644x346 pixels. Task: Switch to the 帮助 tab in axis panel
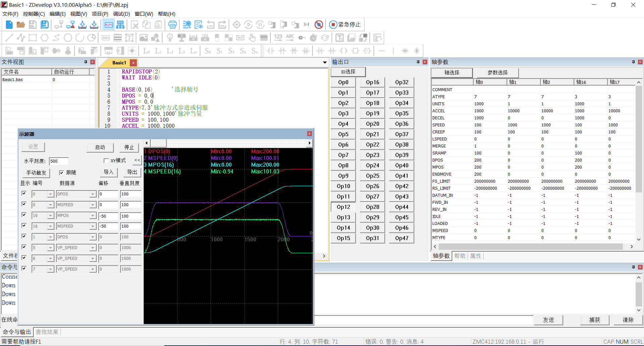point(460,256)
